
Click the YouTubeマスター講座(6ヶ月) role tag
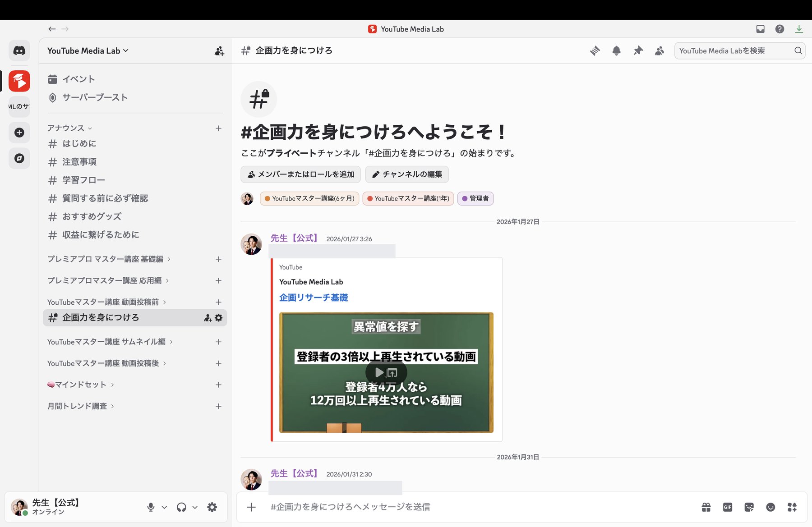(309, 198)
